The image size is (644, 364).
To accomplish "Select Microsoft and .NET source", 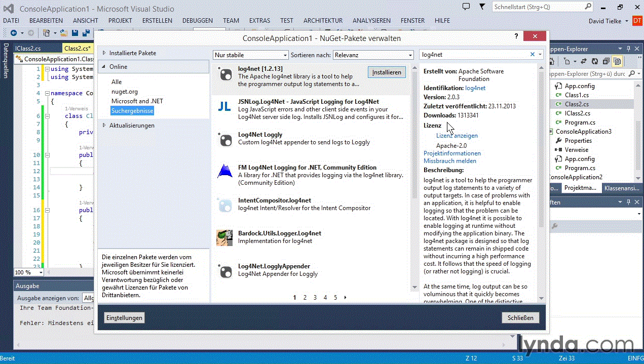I will tap(137, 101).
